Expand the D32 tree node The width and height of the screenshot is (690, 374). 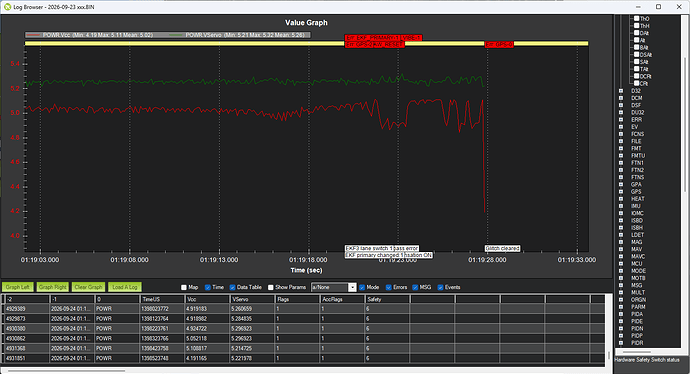[x=621, y=91]
